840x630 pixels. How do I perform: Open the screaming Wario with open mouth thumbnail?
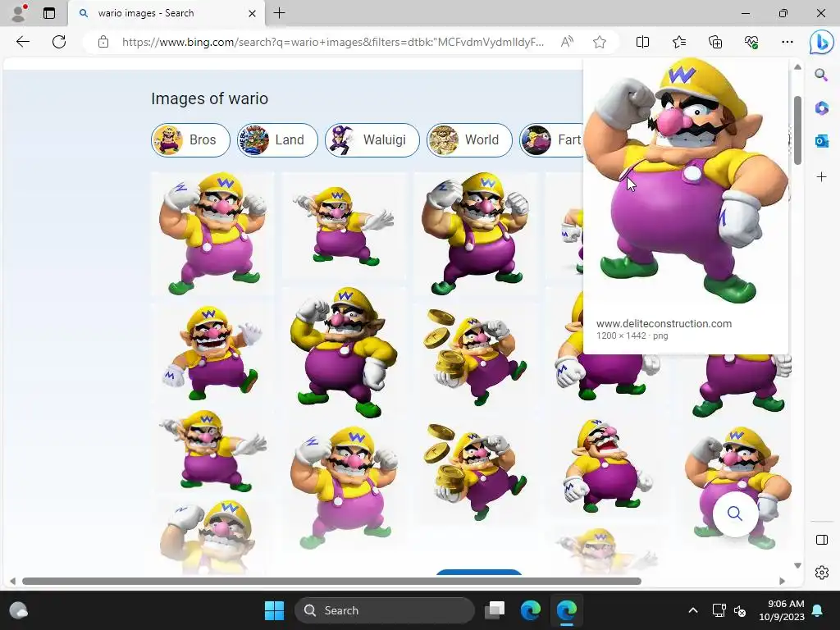click(x=608, y=466)
